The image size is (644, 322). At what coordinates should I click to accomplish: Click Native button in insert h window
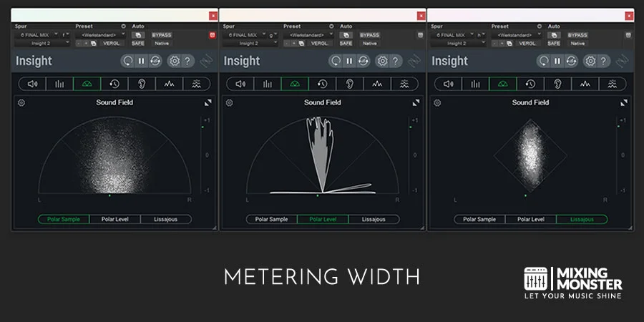click(577, 43)
